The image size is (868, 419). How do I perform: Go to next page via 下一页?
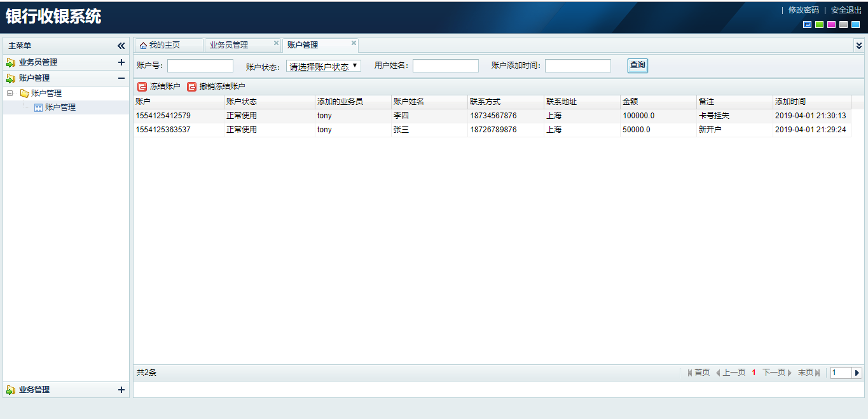777,373
